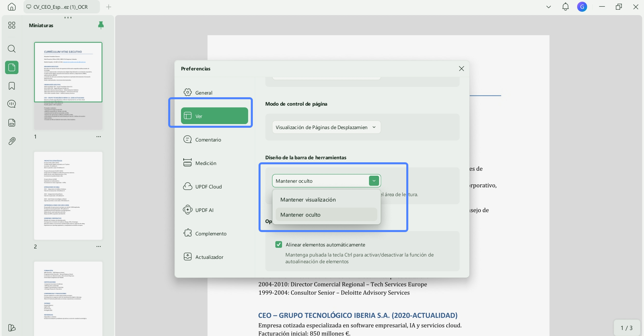Viewport: 644px width, 336px height.
Task: Open the comments list sidebar icon
Action: [12, 104]
